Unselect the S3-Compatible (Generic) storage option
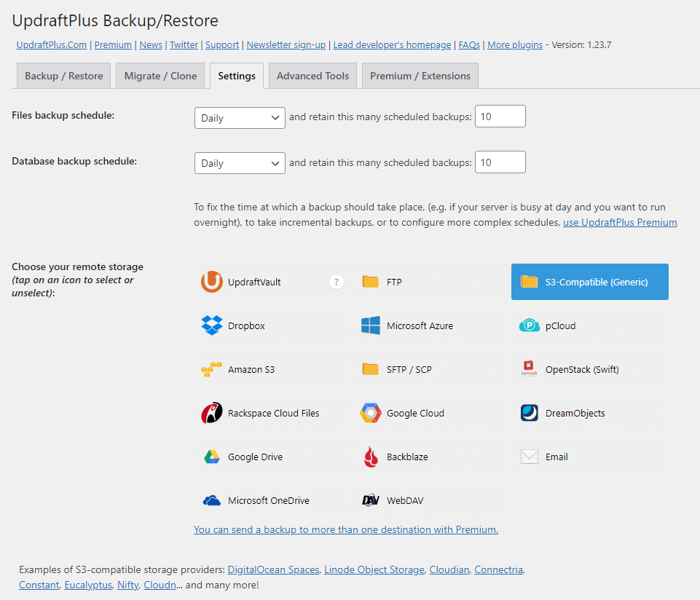700x600 pixels. pos(590,282)
